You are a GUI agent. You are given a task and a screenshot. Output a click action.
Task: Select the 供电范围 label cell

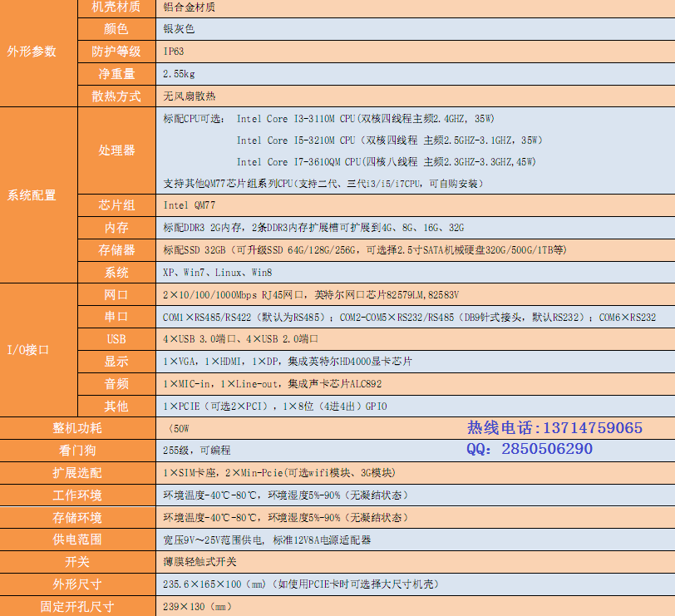click(x=77, y=540)
